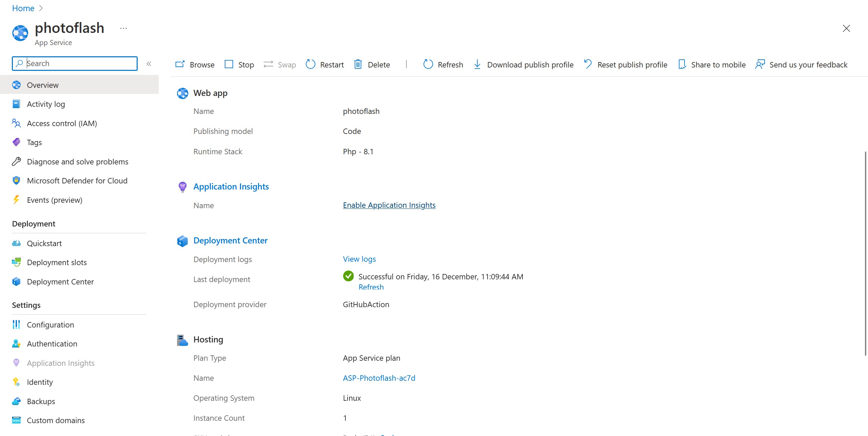Click Send us your feedback
The height and width of the screenshot is (436, 868).
pos(802,64)
